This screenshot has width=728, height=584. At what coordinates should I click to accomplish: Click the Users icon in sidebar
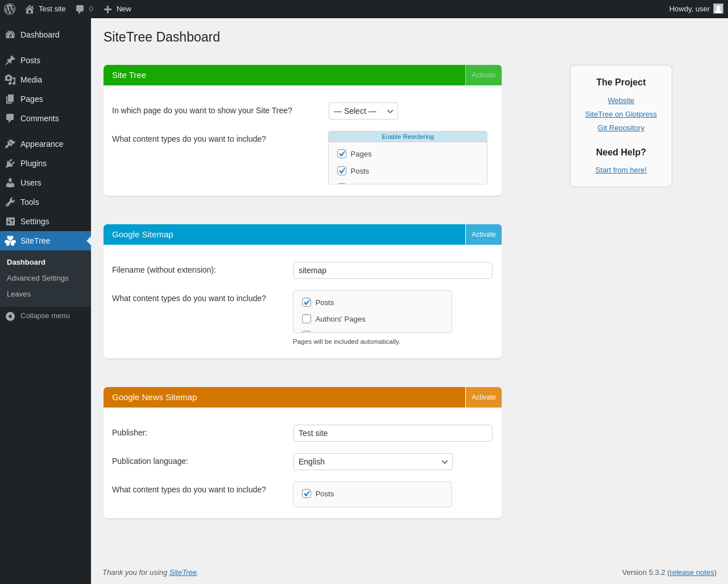[x=10, y=183]
